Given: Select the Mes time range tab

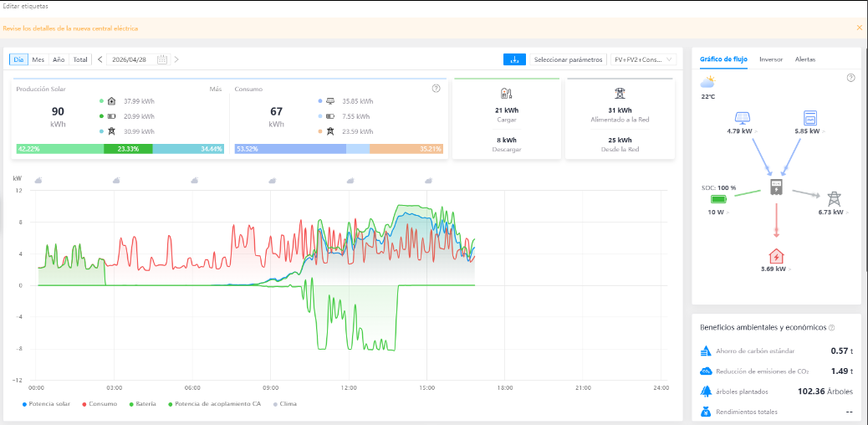Looking at the screenshot, I should pos(38,60).
